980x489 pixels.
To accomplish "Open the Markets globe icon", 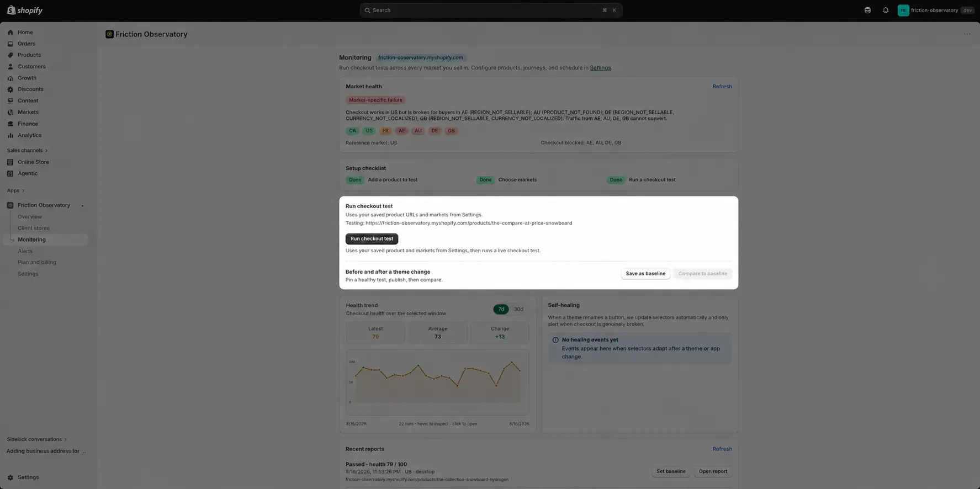I will tap(10, 112).
